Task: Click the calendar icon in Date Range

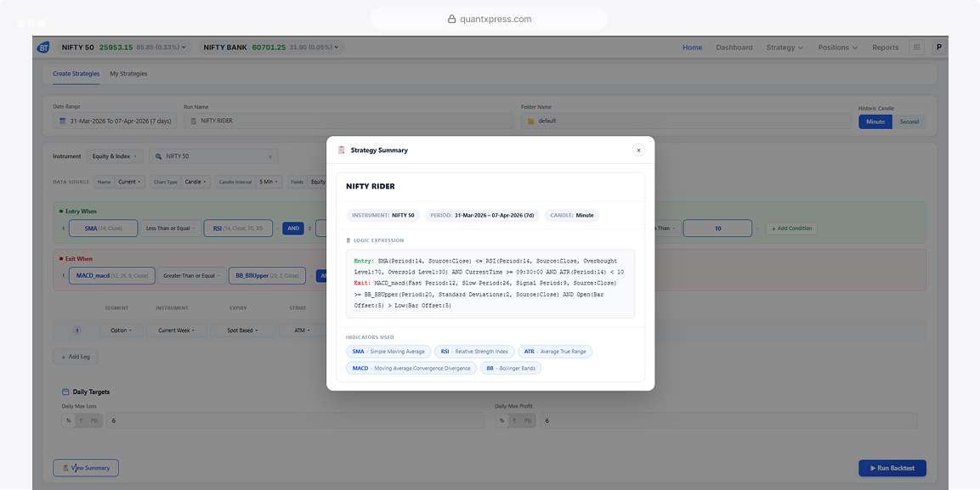Action: 63,121
